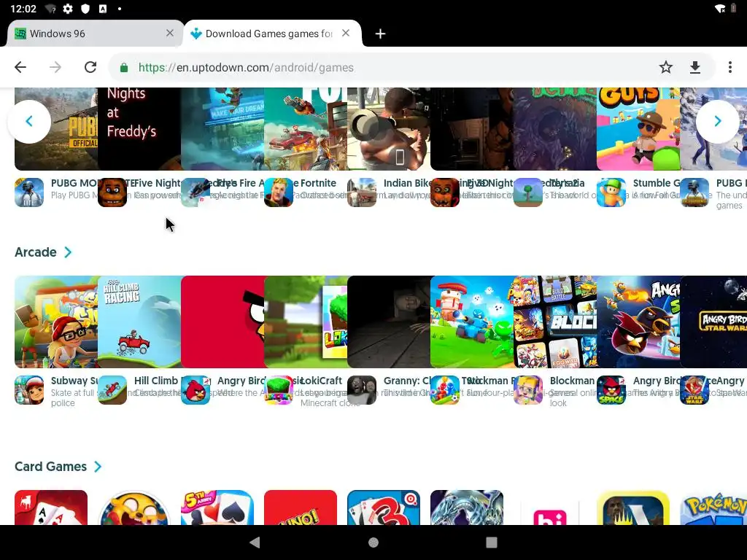Close the Download Games tab

[346, 33]
